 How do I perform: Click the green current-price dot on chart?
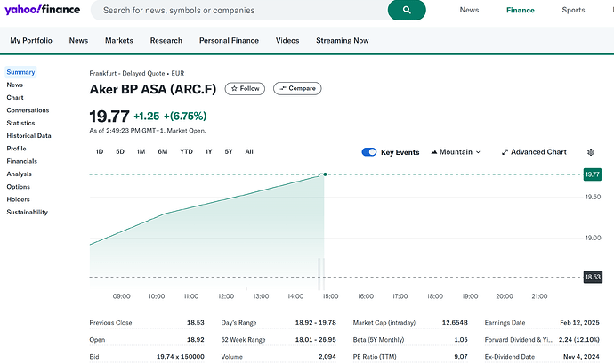(325, 174)
